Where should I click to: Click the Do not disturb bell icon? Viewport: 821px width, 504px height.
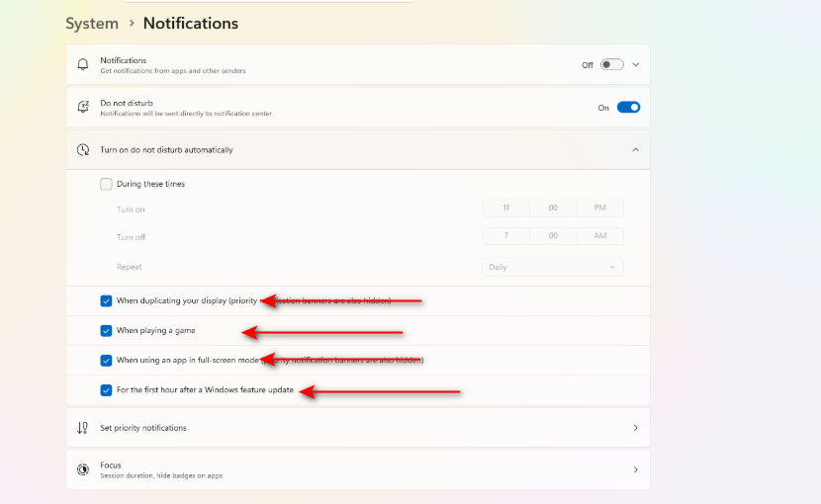pos(83,107)
